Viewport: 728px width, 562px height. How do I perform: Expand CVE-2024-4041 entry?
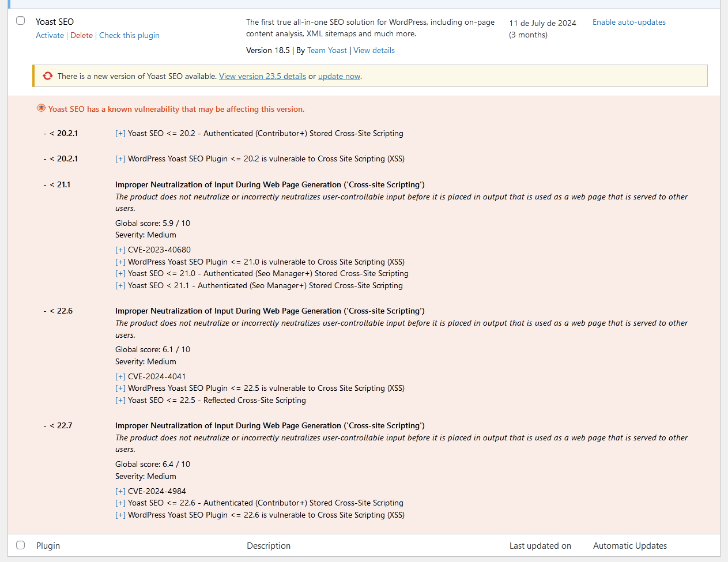pyautogui.click(x=120, y=377)
